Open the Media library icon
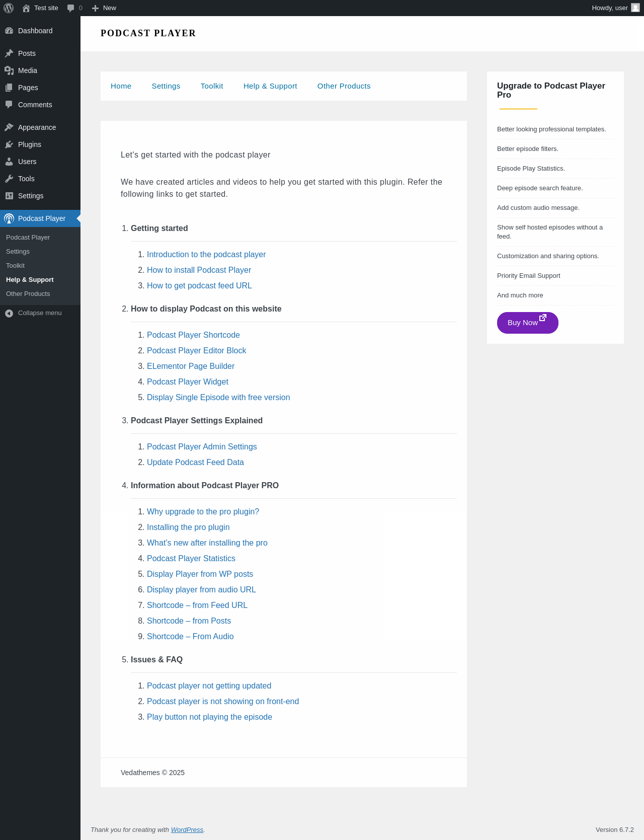Viewport: 644px width, 840px height. [9, 70]
